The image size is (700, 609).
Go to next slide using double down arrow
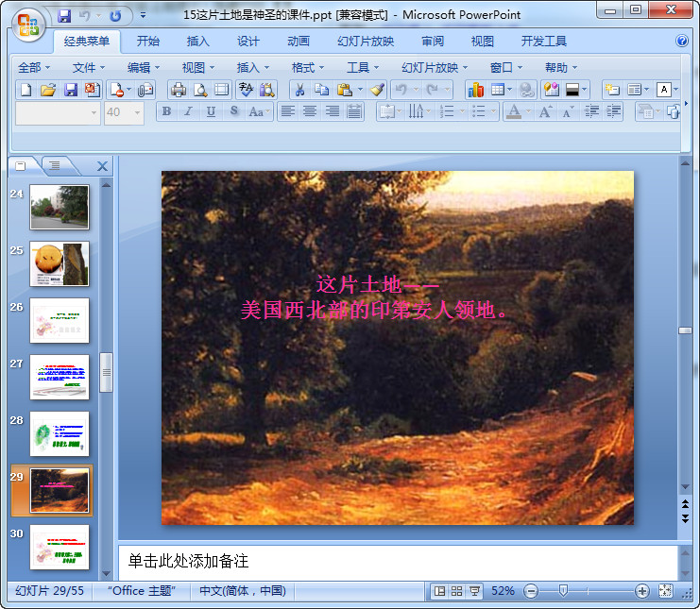point(685,518)
